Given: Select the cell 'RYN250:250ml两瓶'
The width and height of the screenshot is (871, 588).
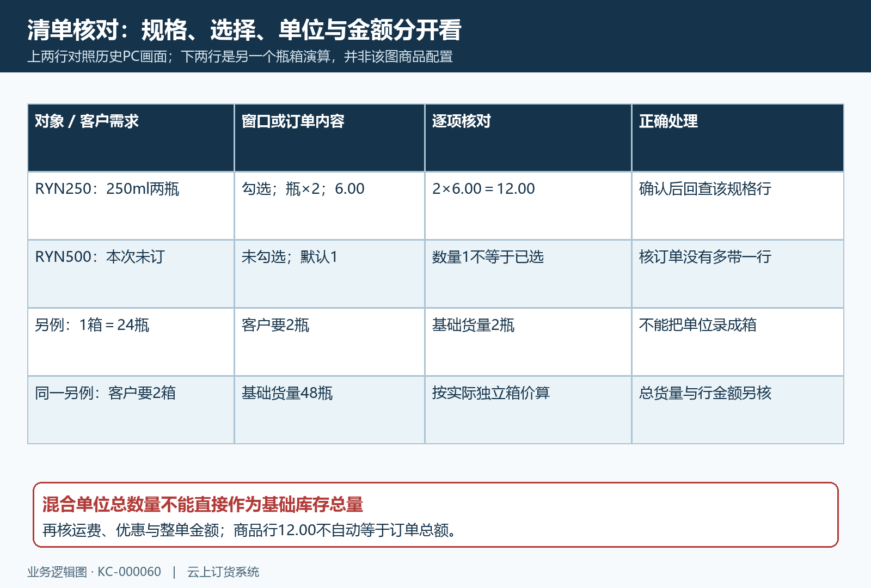Looking at the screenshot, I should (131, 206).
